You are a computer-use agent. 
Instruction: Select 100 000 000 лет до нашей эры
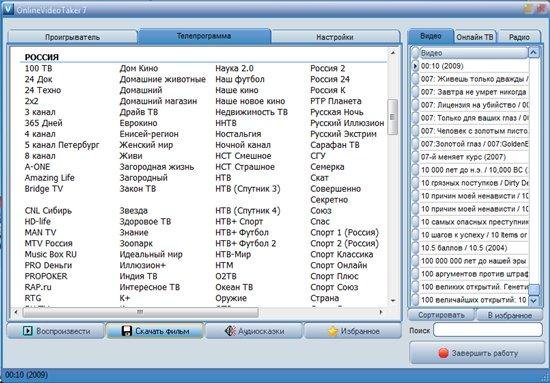(474, 261)
